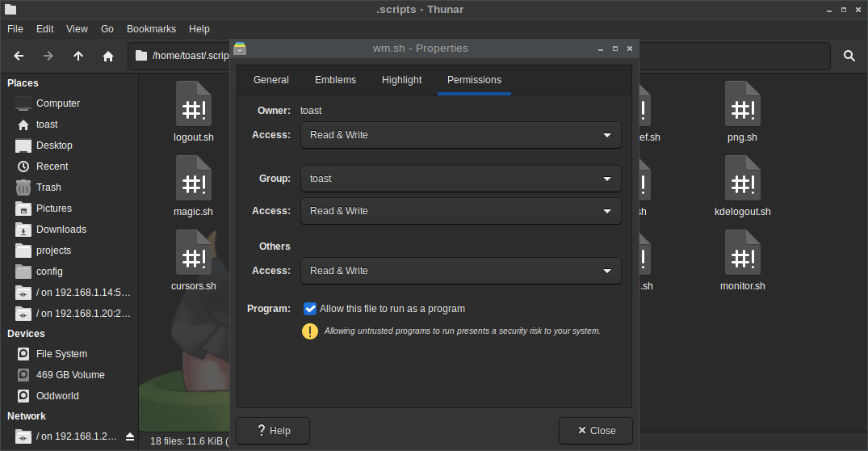Click the Devices sidebar heading

(x=26, y=334)
